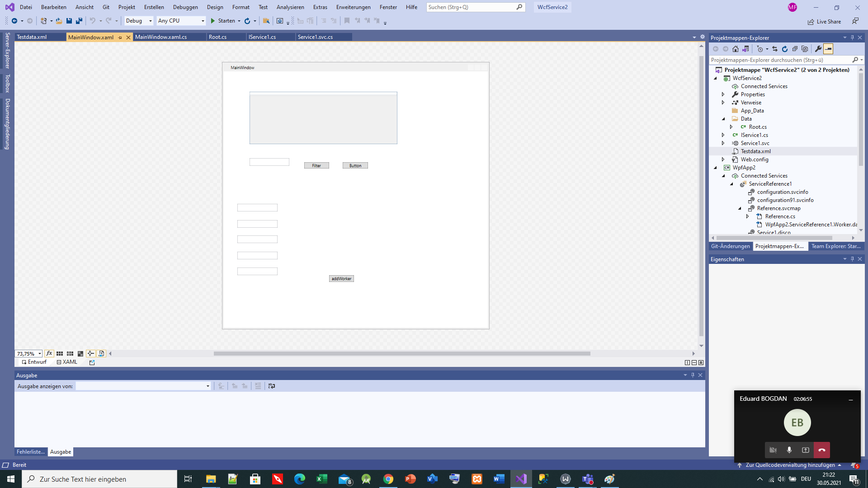The height and width of the screenshot is (488, 868).
Task: Toggle the preview selected item button
Action: coord(828,49)
